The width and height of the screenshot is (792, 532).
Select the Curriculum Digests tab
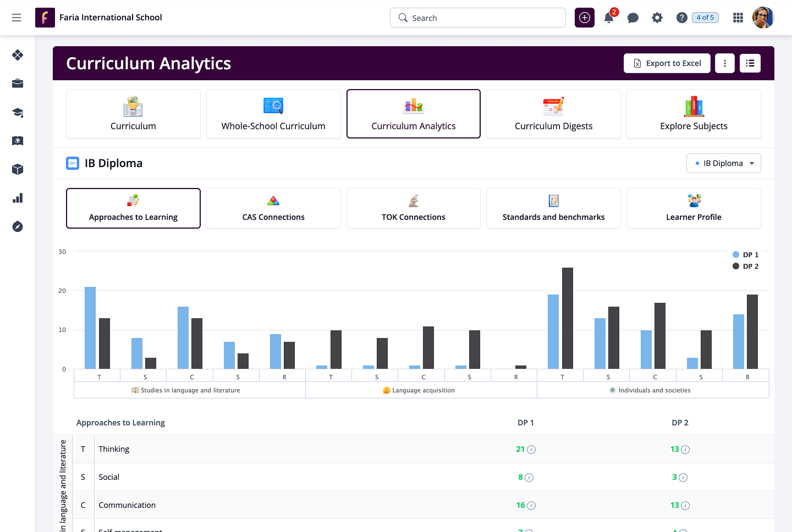tap(553, 114)
